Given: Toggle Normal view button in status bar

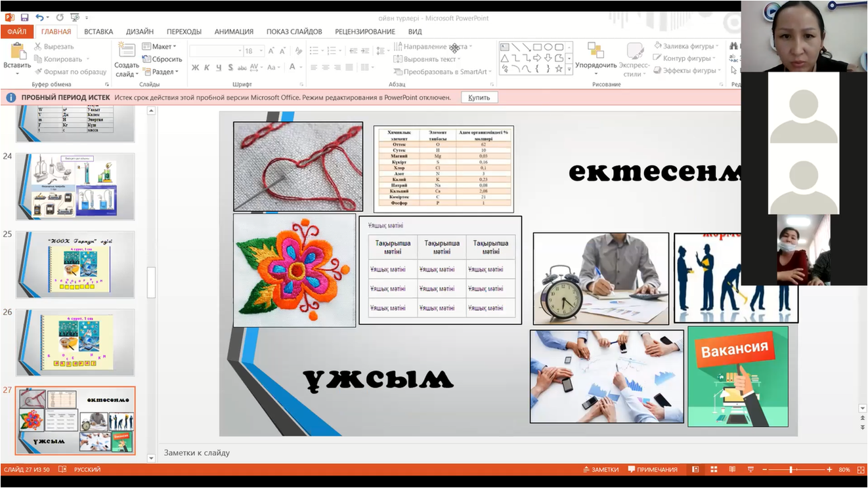Looking at the screenshot, I should pos(695,470).
